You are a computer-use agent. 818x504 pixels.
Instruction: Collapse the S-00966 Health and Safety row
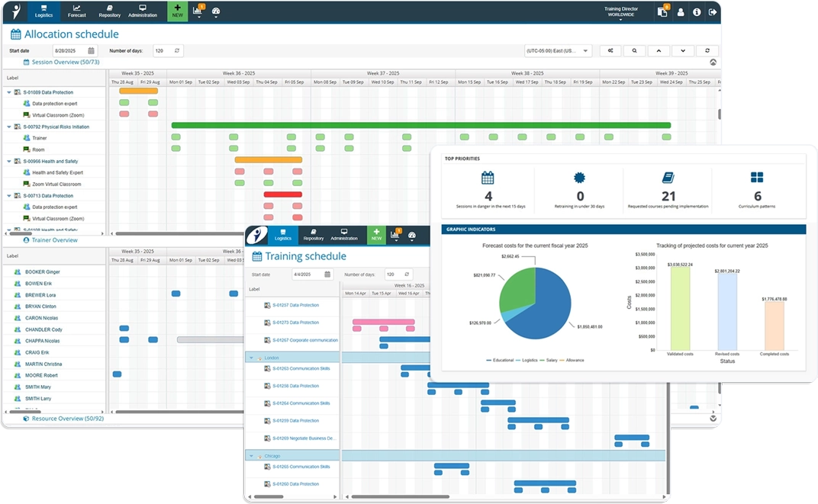pos(9,161)
